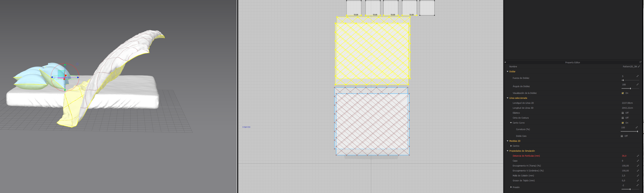Click the pin icon for Fuerza de Doblez
This screenshot has width=644, height=193.
click(637, 76)
